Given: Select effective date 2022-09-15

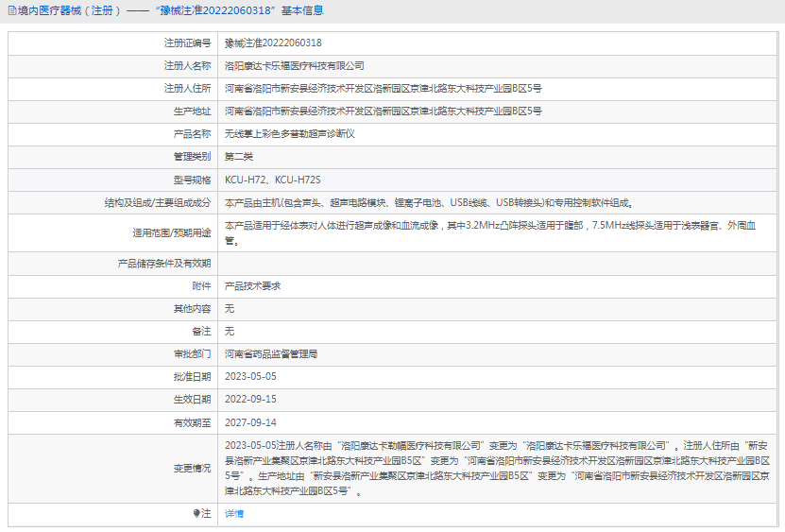Looking at the screenshot, I should click(x=250, y=400).
